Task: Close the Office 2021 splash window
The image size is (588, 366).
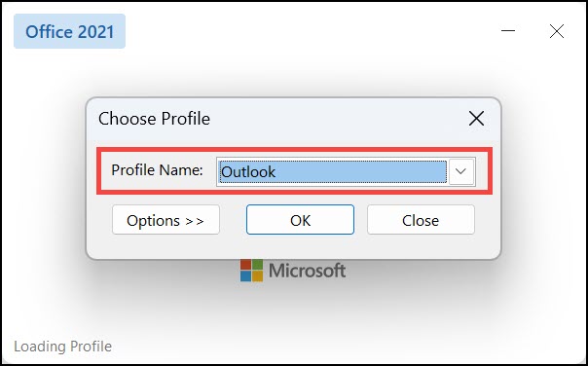Action: 557,31
